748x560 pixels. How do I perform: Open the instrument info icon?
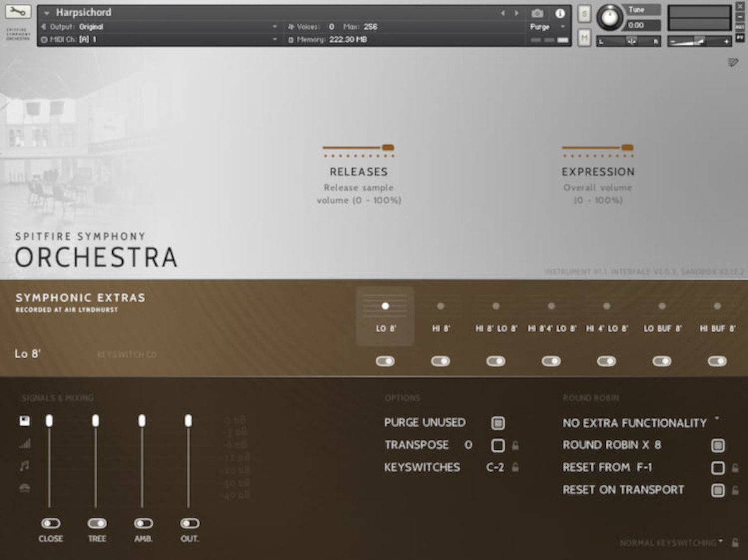click(560, 13)
